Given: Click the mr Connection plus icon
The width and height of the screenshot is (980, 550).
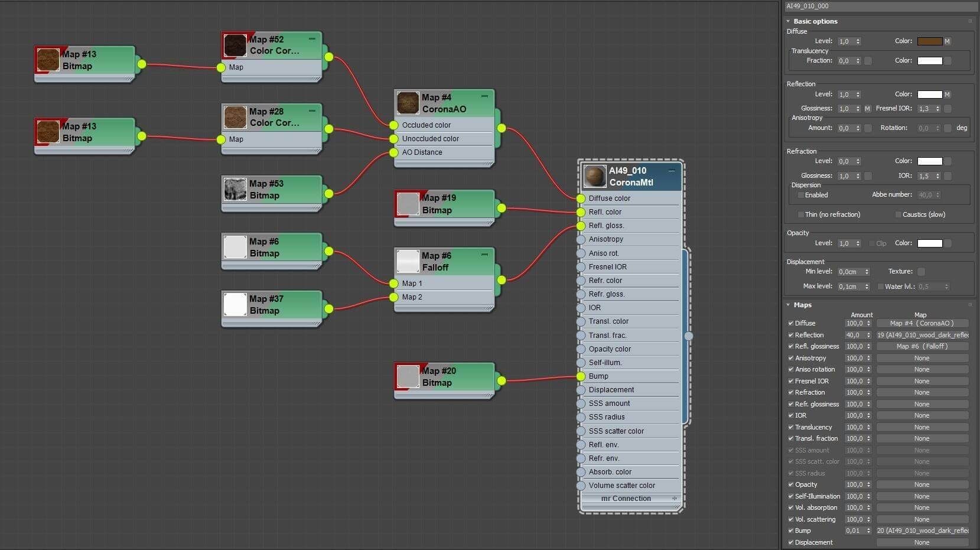Looking at the screenshot, I should coord(675,499).
